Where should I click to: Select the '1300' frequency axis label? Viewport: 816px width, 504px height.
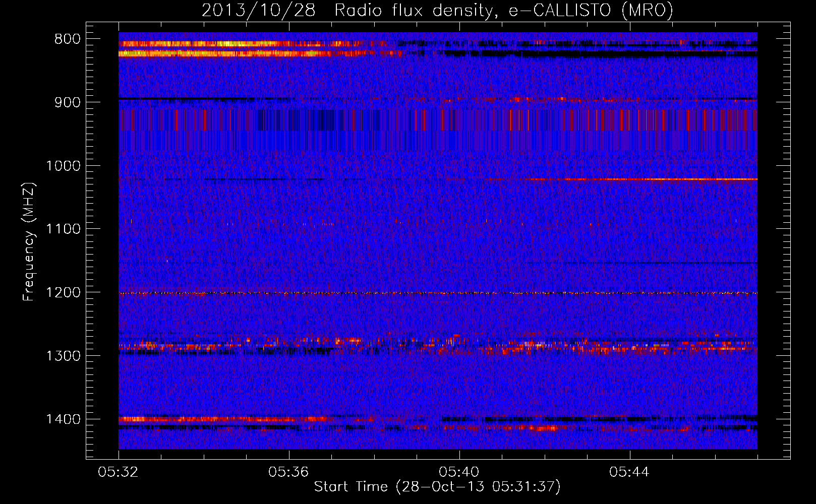[x=63, y=356]
